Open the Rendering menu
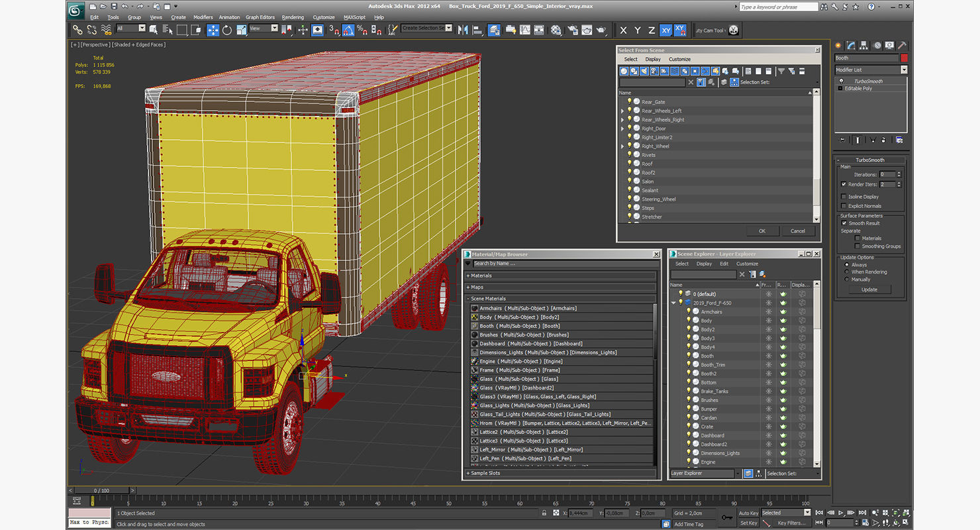This screenshot has width=980, height=530. (293, 17)
